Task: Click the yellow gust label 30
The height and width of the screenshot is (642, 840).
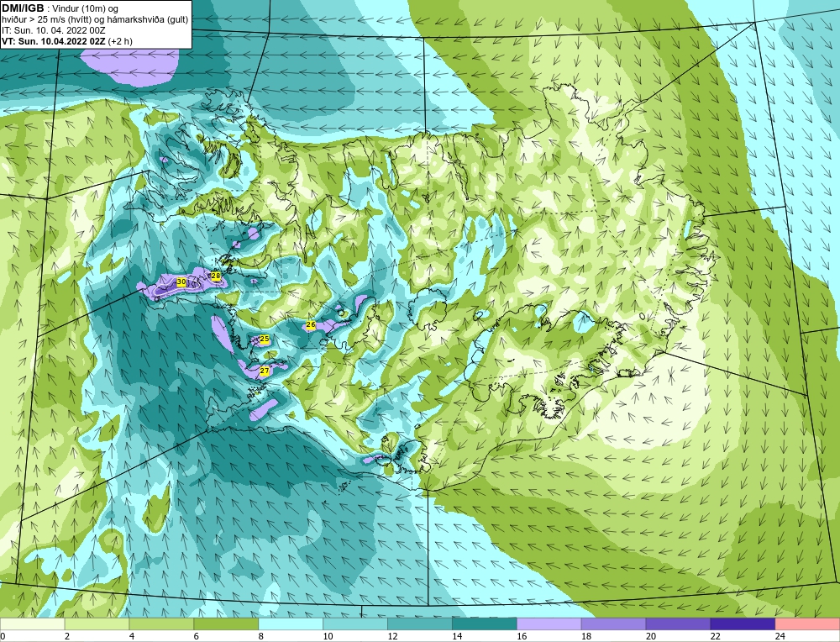Action: (x=181, y=282)
